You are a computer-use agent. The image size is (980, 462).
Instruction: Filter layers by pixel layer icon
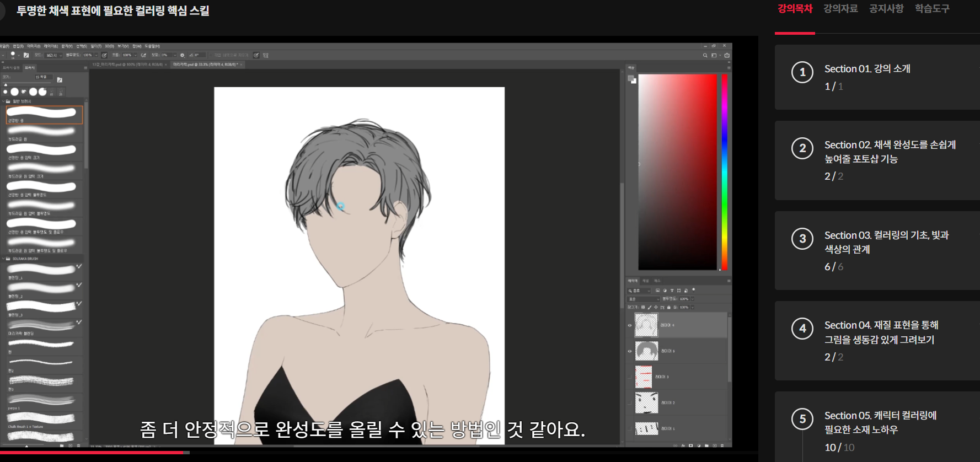657,291
